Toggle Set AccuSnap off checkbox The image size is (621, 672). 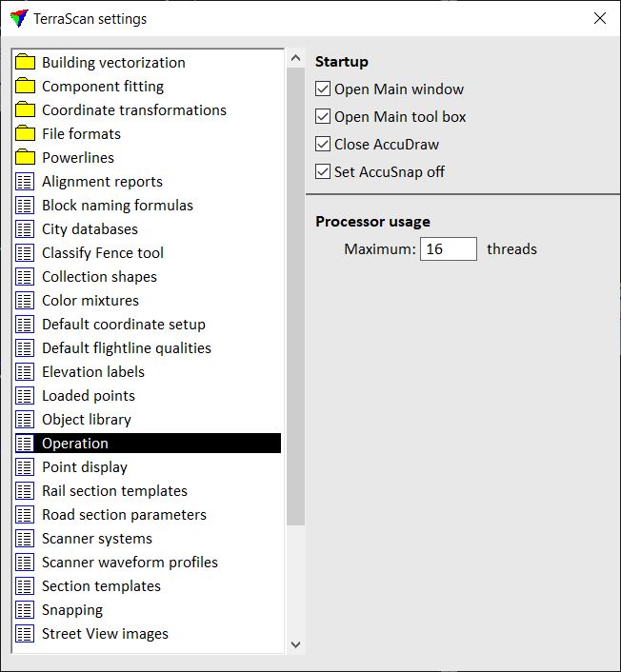click(x=324, y=172)
